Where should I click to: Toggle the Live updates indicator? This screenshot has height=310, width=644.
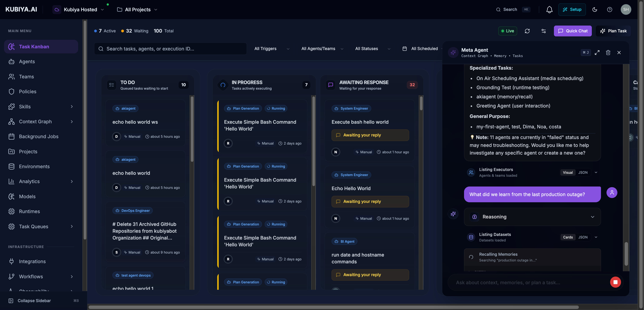[507, 31]
